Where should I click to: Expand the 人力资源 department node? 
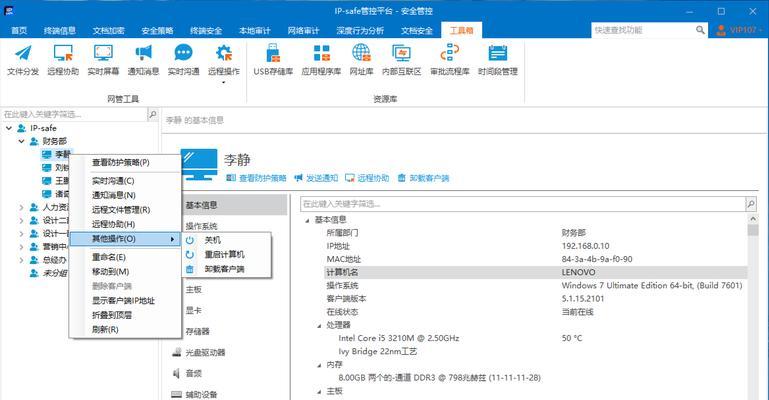(x=22, y=207)
